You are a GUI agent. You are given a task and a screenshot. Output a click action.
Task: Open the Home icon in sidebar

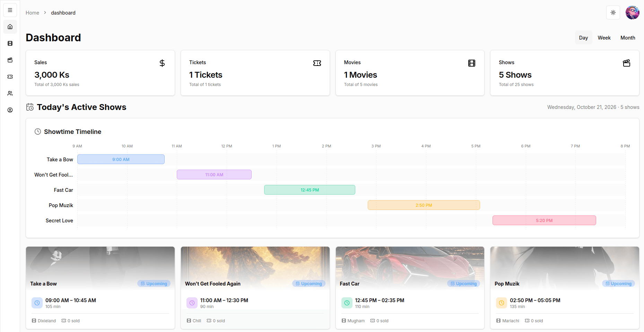[x=10, y=27]
